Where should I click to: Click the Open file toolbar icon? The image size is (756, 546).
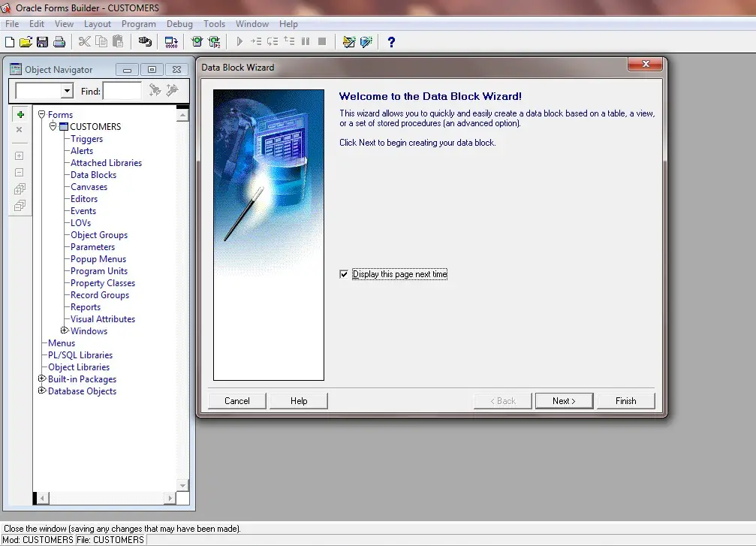tap(26, 42)
